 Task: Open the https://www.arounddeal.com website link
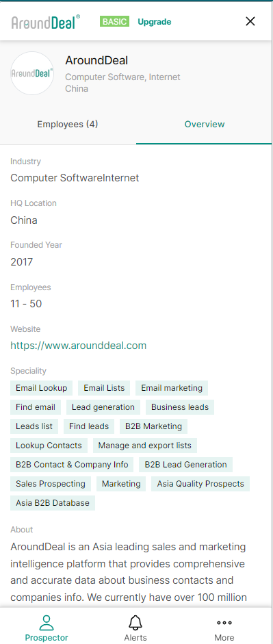[79, 346]
